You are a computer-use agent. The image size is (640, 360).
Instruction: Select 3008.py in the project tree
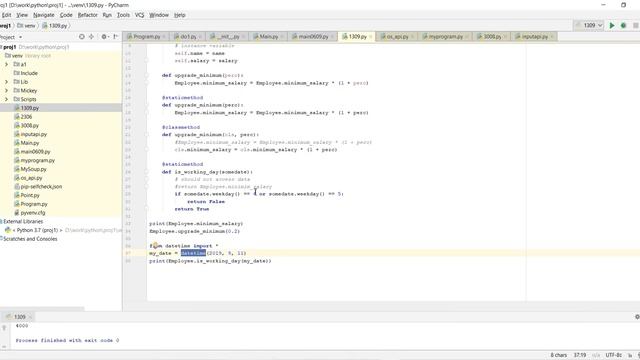(x=29, y=126)
